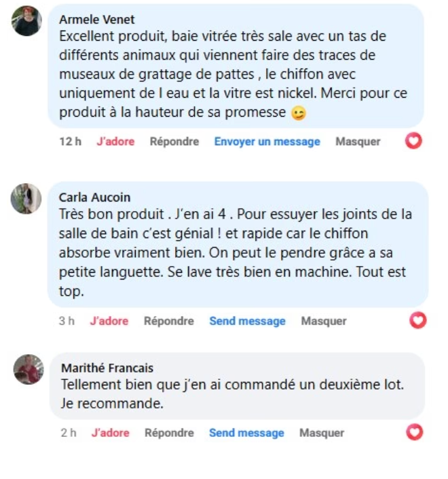Open Carla Aucoin's profile picture
This screenshot has width=448, height=479.
[26, 198]
